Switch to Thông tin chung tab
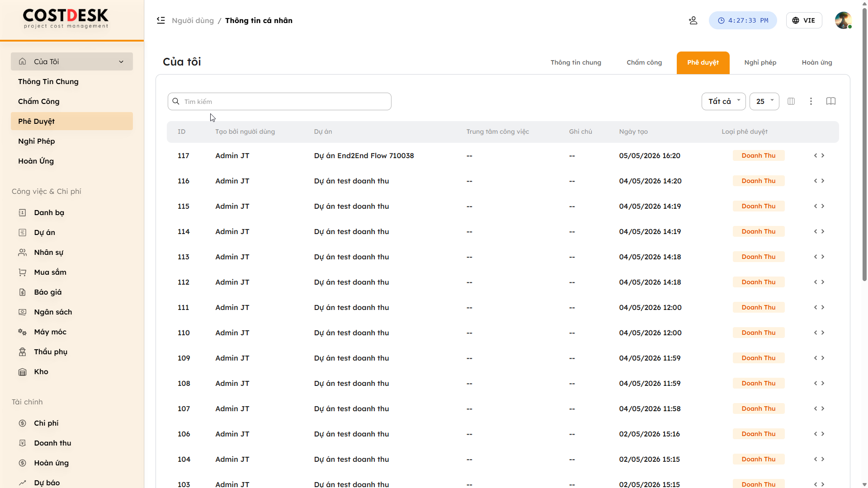 click(x=576, y=62)
